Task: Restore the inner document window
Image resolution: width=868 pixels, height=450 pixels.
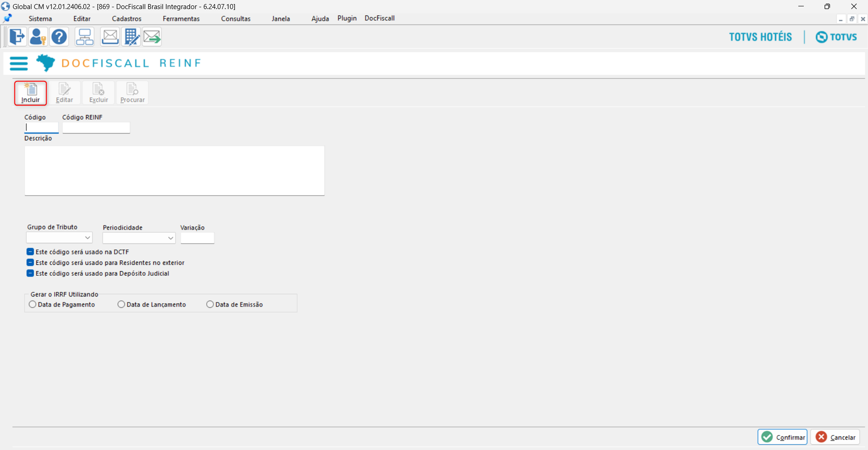Action: (852, 19)
